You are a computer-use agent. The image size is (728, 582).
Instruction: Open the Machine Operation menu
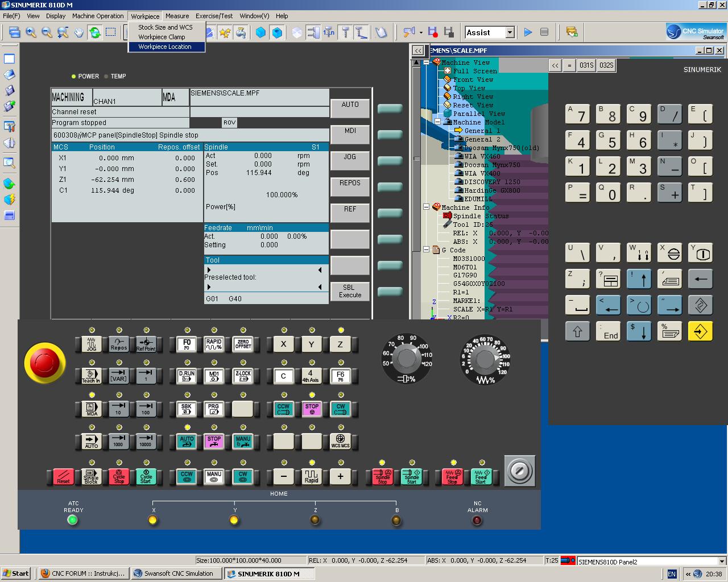(x=98, y=16)
